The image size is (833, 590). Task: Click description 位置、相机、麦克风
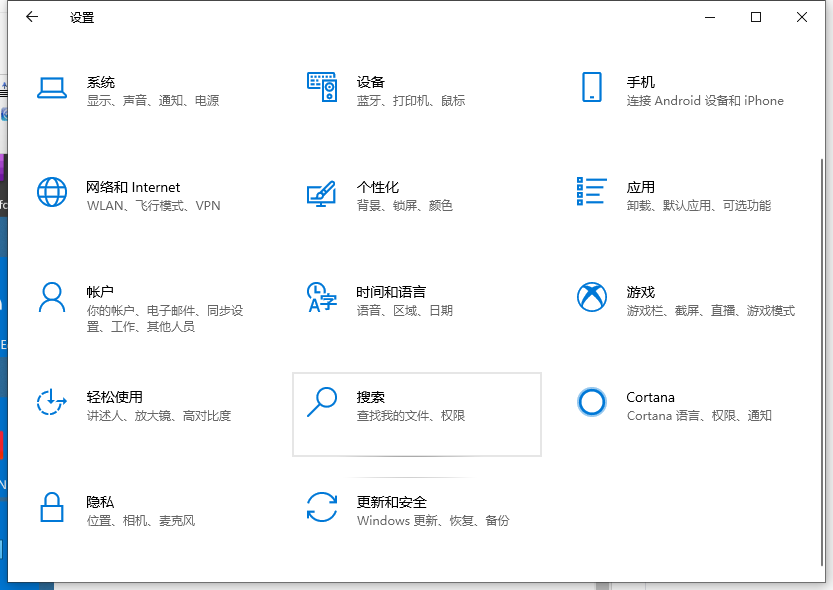(141, 520)
